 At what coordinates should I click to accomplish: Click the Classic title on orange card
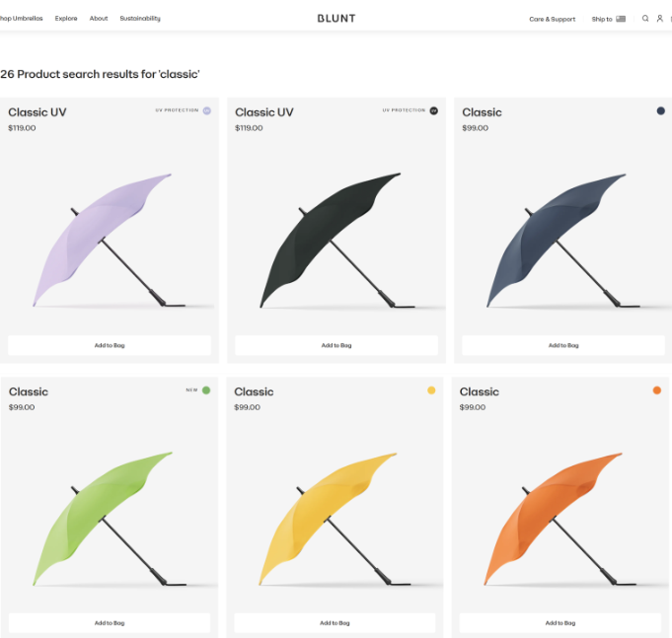point(480,391)
